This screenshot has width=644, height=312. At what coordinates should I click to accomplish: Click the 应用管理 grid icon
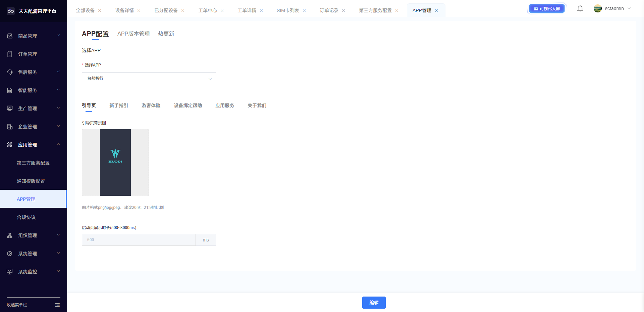pos(10,145)
